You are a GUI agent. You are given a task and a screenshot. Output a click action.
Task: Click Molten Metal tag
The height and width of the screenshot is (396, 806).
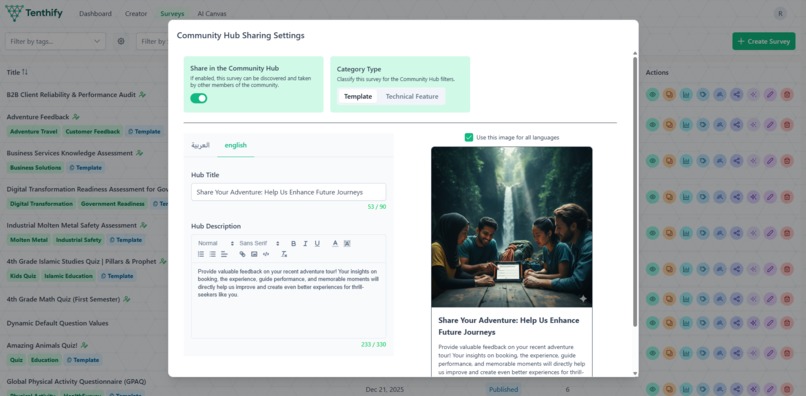click(x=29, y=240)
